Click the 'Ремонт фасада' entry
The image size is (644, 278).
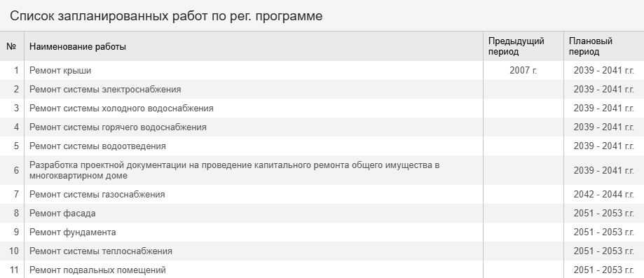(x=62, y=214)
